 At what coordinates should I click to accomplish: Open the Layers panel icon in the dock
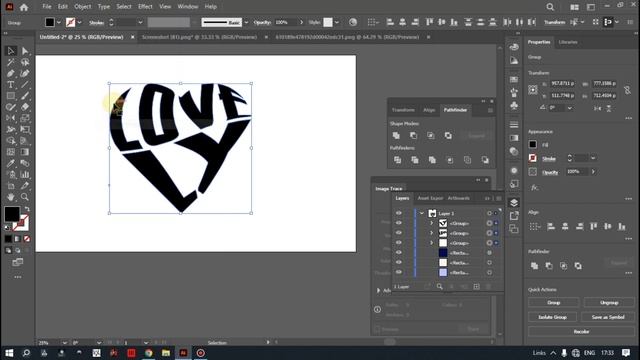514,202
